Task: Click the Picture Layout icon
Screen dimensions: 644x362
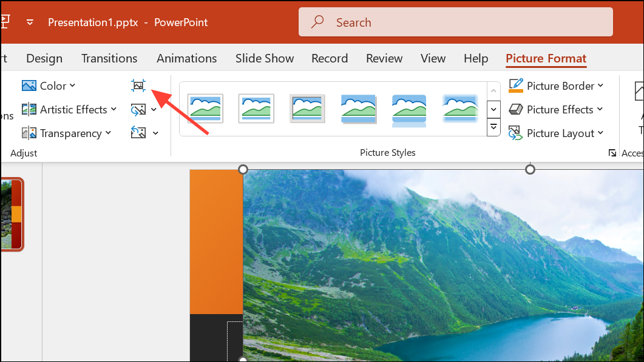Action: coord(515,133)
